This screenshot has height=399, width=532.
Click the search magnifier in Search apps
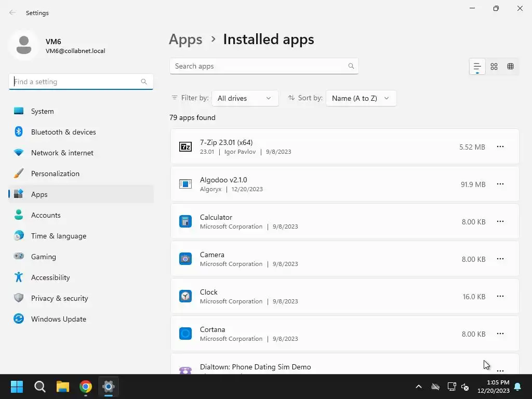coord(351,66)
